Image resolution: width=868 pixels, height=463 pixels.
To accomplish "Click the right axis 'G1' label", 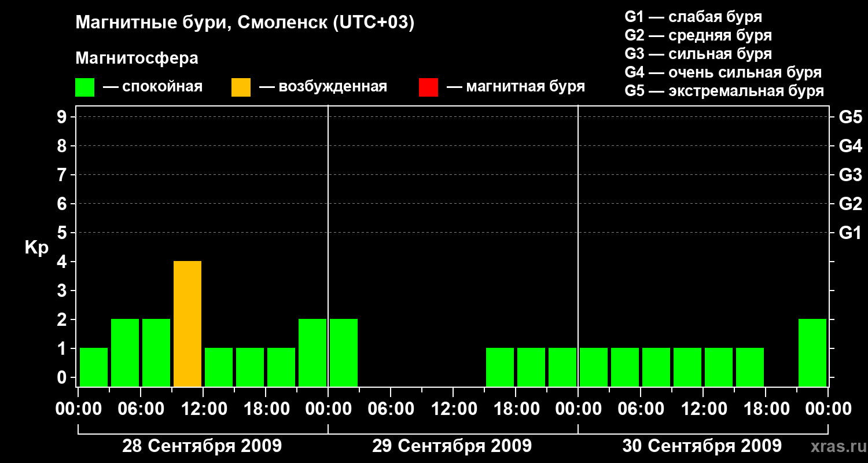I will [851, 233].
